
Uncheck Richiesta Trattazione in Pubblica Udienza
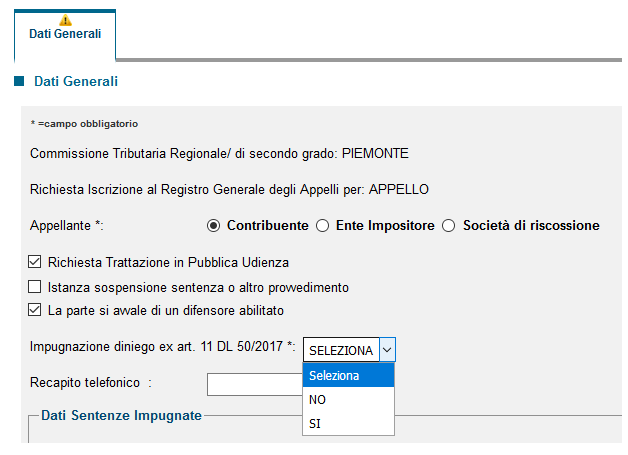point(34,262)
